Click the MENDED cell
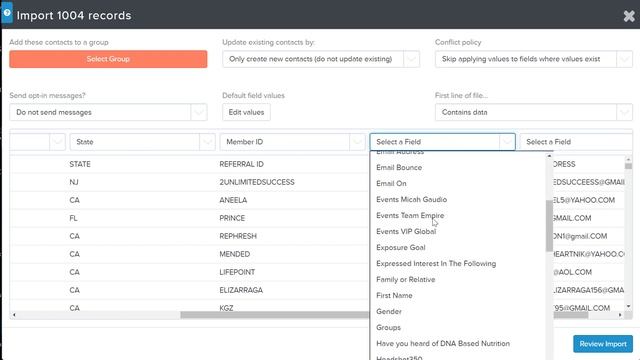Image resolution: width=640 pixels, height=360 pixels. pos(234,254)
